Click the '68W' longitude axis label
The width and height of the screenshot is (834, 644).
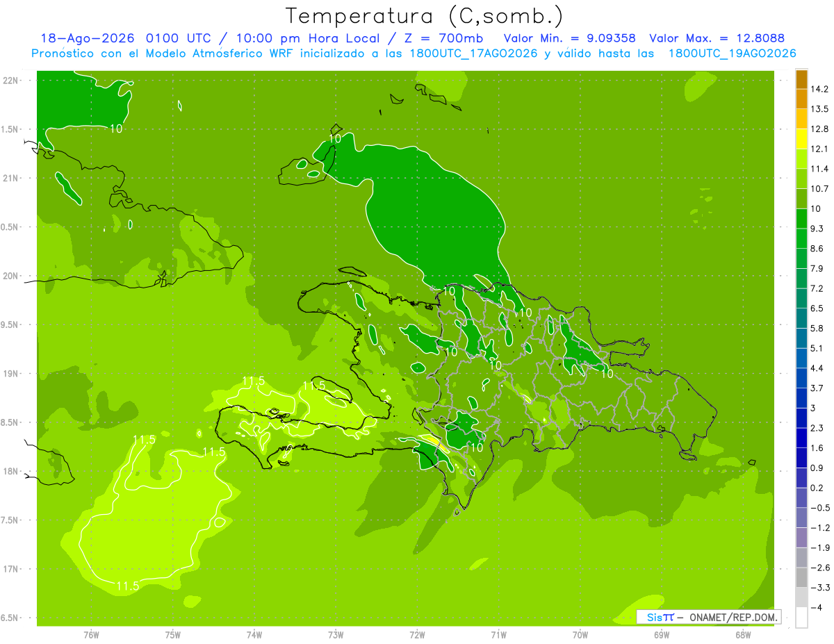coord(743,634)
